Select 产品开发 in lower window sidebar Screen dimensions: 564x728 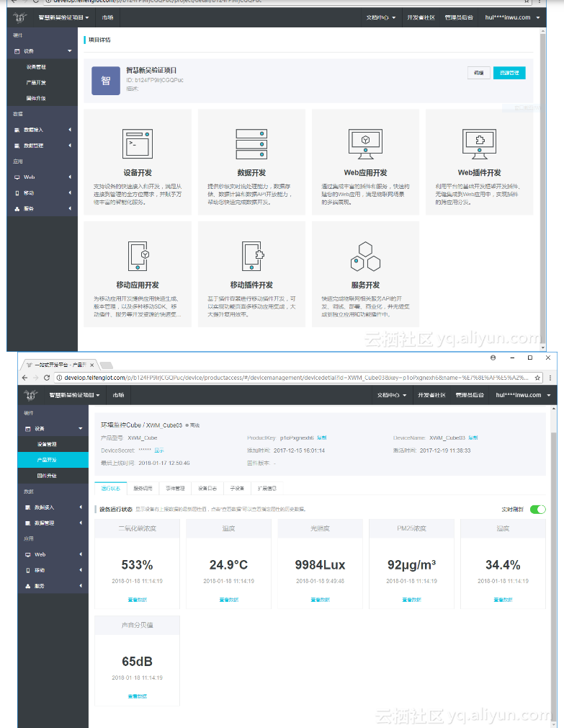[53, 460]
